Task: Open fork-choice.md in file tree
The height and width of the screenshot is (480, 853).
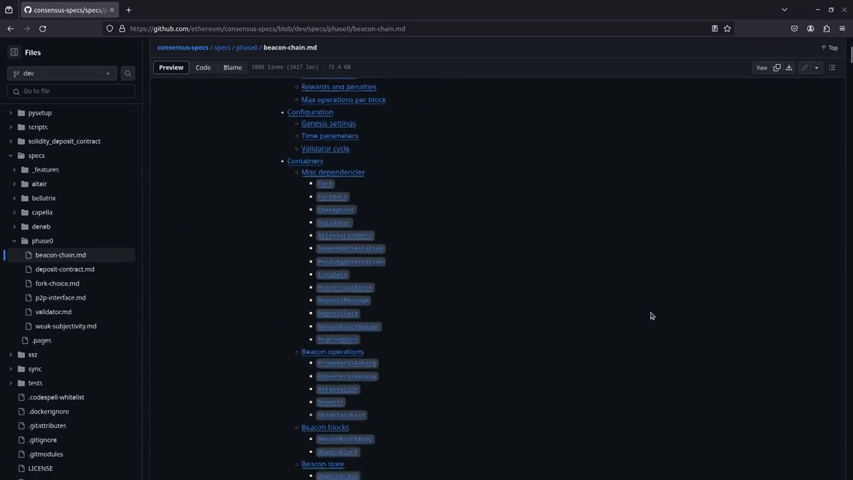Action: [x=57, y=283]
